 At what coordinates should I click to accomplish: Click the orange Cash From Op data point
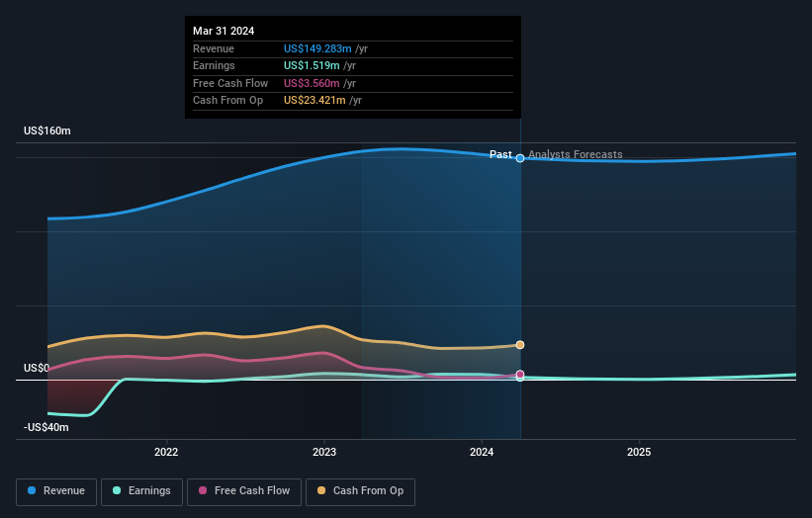click(520, 345)
